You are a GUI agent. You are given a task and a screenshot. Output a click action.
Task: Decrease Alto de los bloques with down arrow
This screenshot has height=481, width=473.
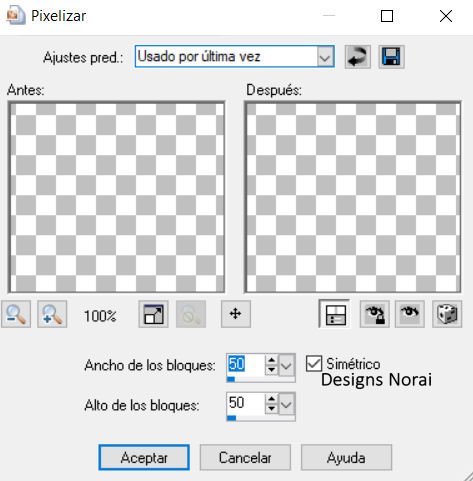(x=272, y=409)
